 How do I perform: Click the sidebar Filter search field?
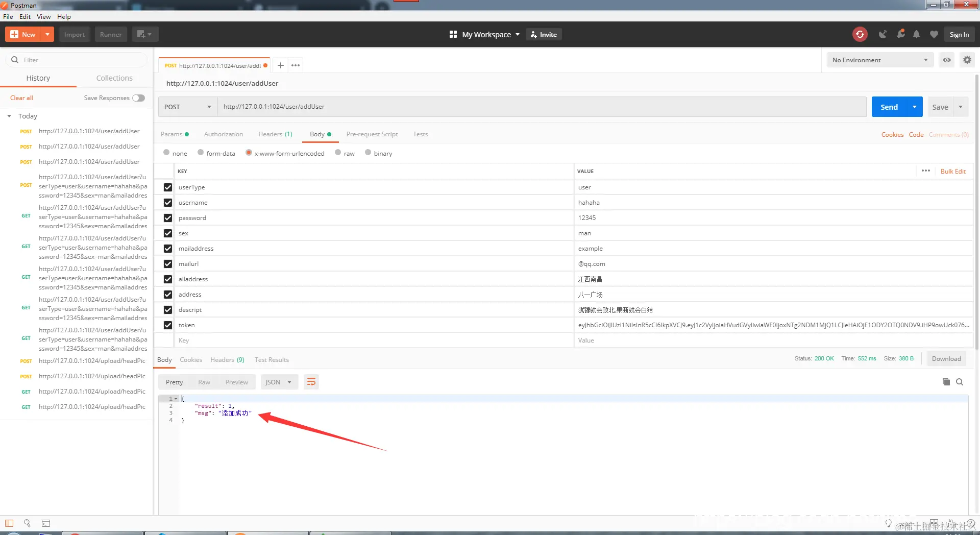(x=77, y=60)
